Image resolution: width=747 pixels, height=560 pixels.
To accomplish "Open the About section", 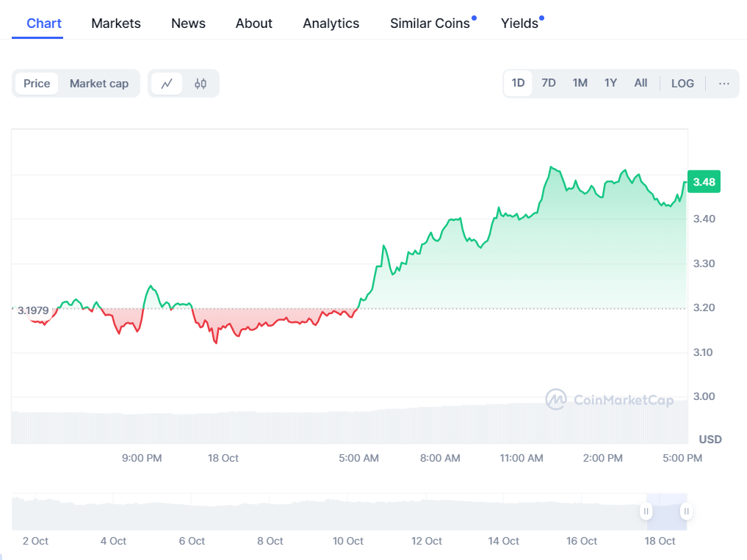I will point(253,23).
